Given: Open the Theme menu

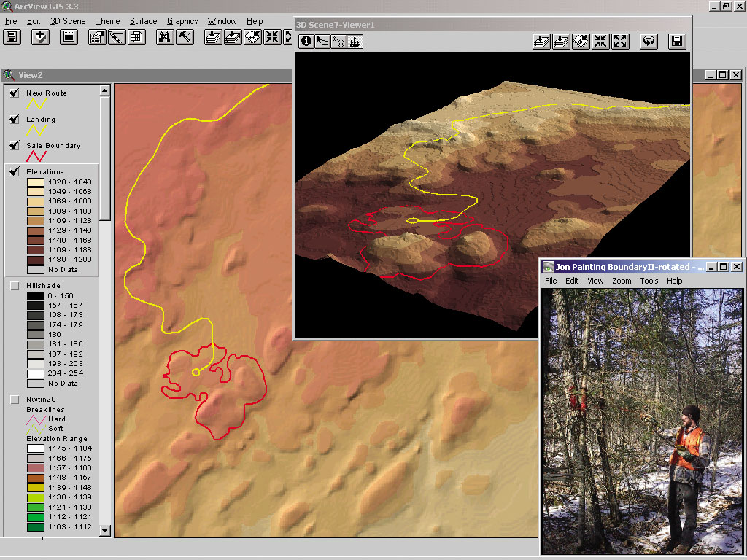Looking at the screenshot, I should [x=108, y=21].
